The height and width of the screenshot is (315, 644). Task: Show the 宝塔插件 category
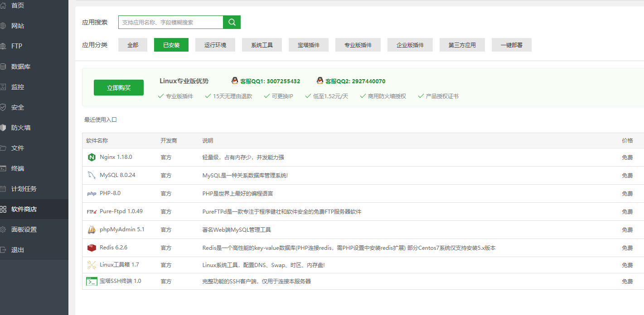pyautogui.click(x=309, y=45)
